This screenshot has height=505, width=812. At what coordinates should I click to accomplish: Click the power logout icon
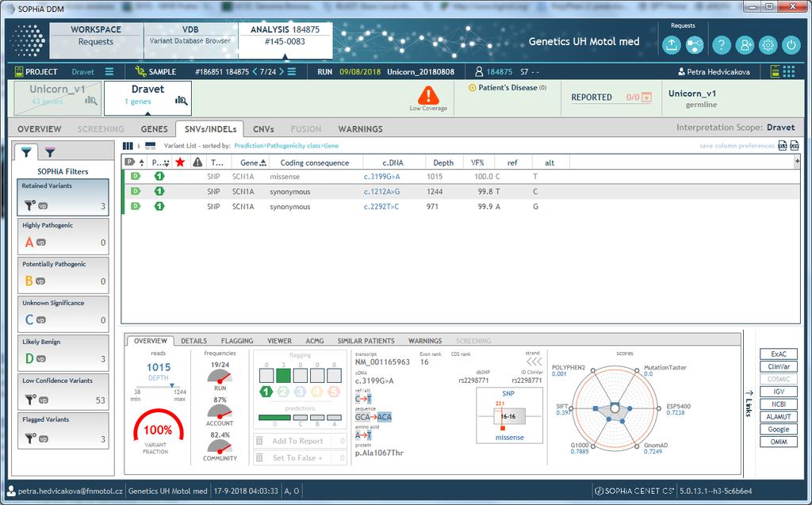click(791, 45)
